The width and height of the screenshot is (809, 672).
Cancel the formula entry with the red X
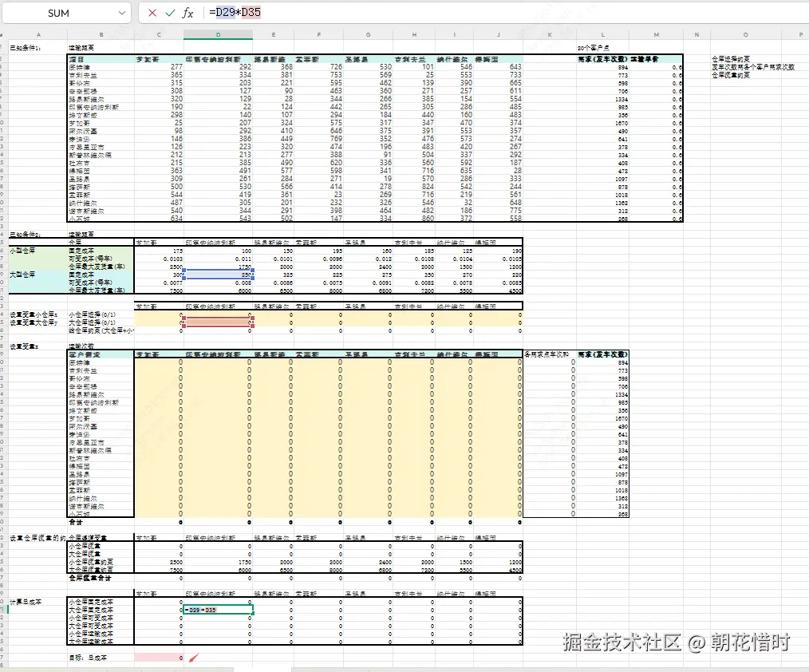click(x=152, y=13)
